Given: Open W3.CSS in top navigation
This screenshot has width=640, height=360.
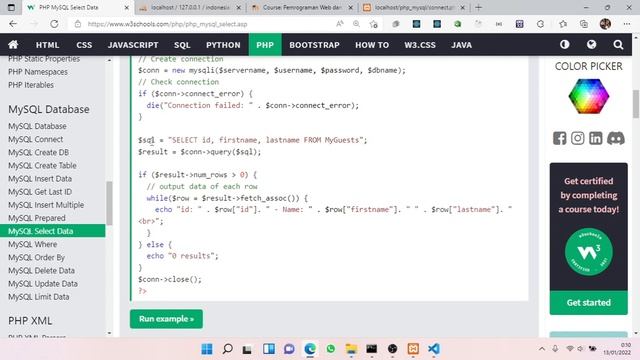Looking at the screenshot, I should pyautogui.click(x=420, y=45).
